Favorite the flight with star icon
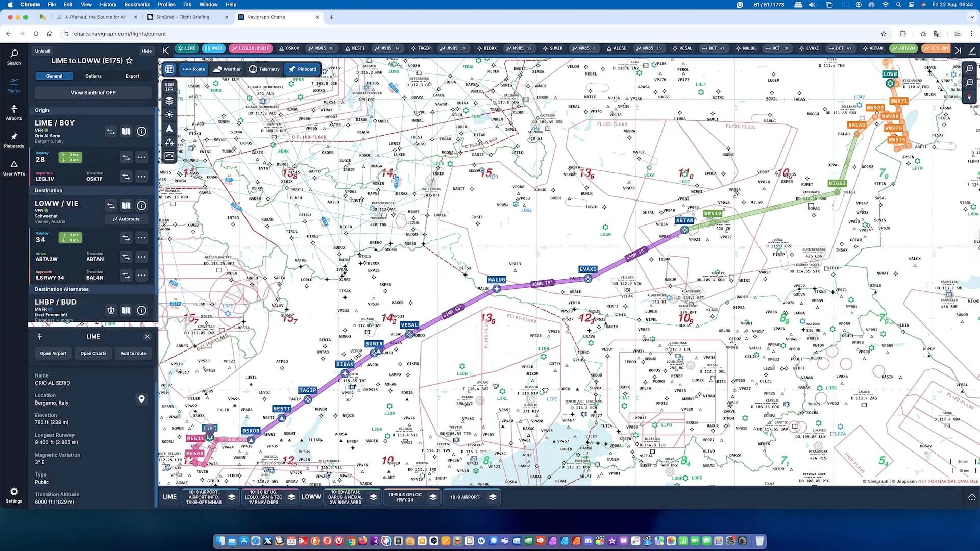Screen dimensions: 980x551 click(x=129, y=61)
